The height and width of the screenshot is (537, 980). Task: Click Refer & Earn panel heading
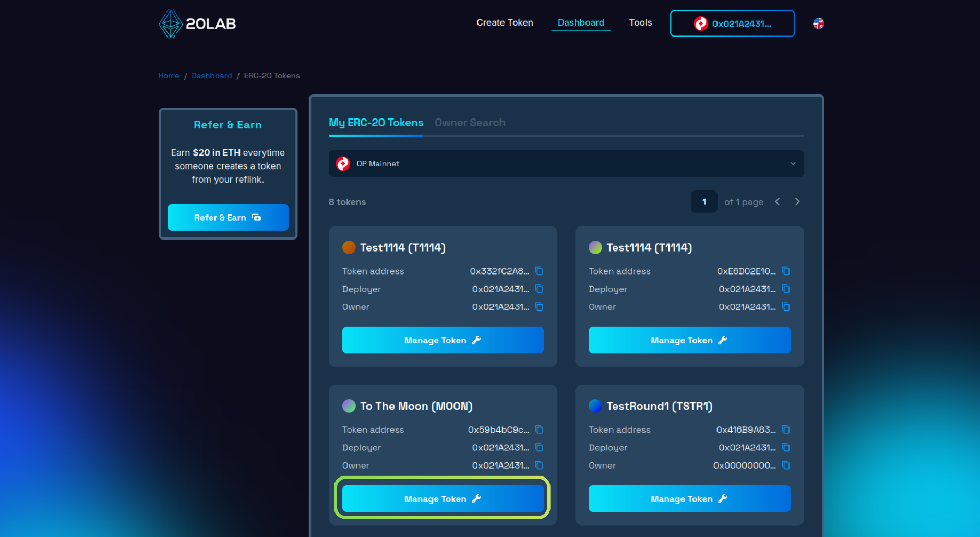[228, 125]
